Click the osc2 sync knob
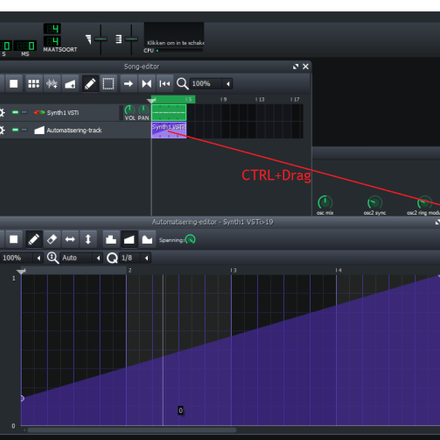 (375, 202)
